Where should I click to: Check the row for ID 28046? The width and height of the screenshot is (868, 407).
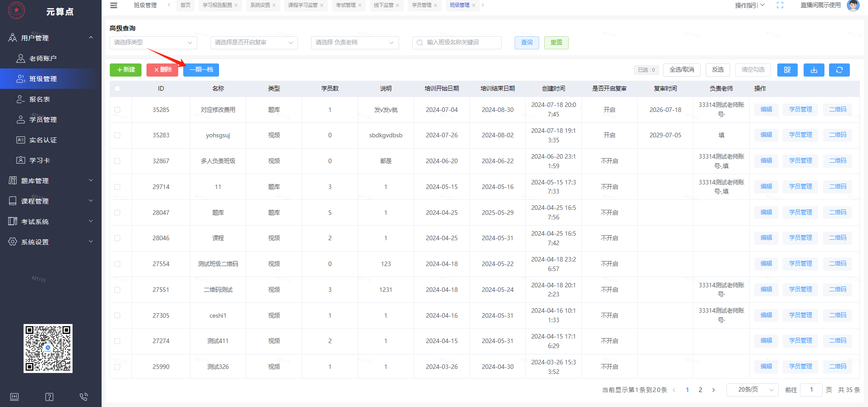[x=117, y=238]
